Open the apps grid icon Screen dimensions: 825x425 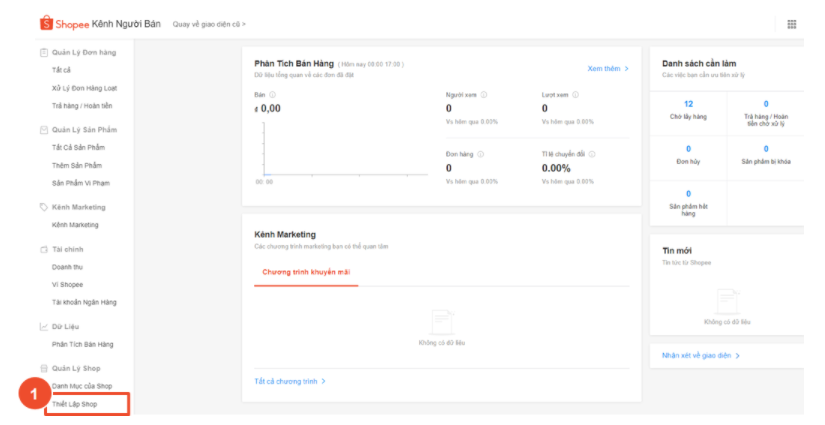[x=792, y=24]
